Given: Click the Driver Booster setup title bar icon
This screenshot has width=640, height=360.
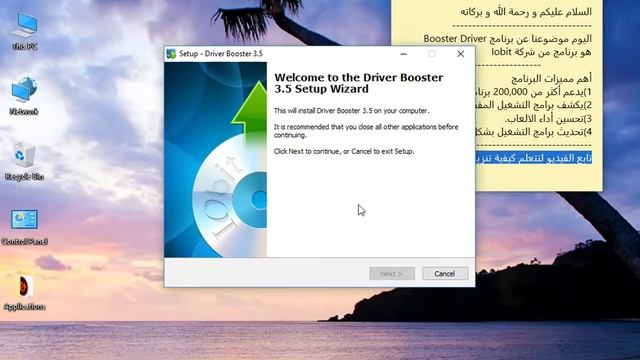Looking at the screenshot, I should pyautogui.click(x=171, y=54).
